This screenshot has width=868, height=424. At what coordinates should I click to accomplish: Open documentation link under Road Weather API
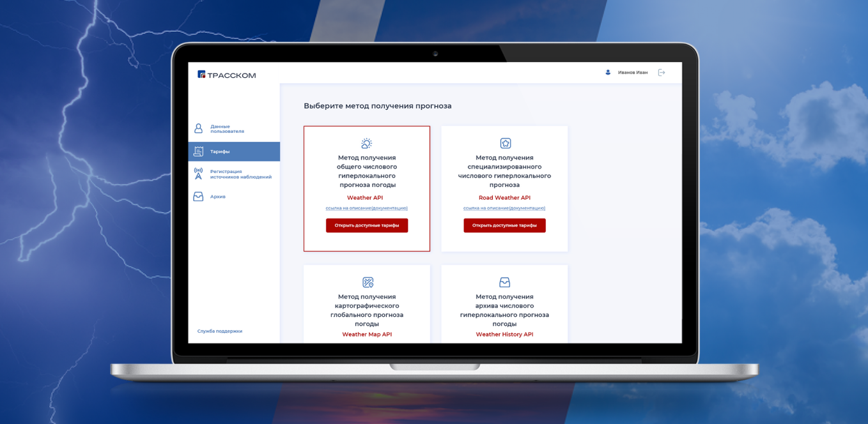point(504,208)
